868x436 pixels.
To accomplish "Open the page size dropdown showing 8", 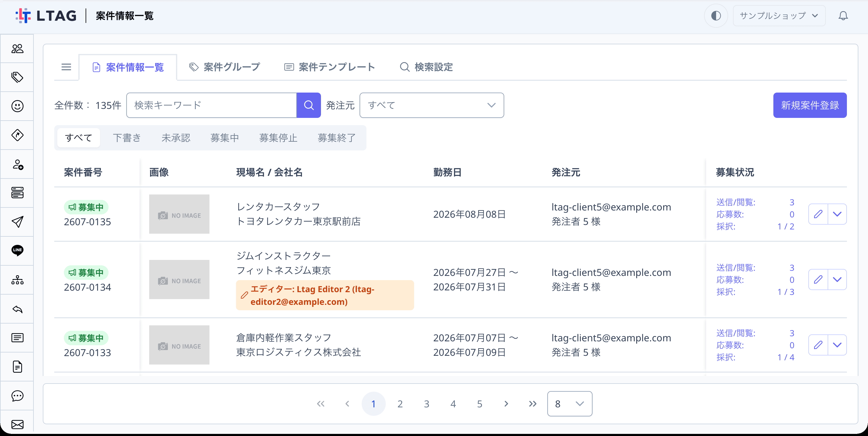I will tap(570, 404).
